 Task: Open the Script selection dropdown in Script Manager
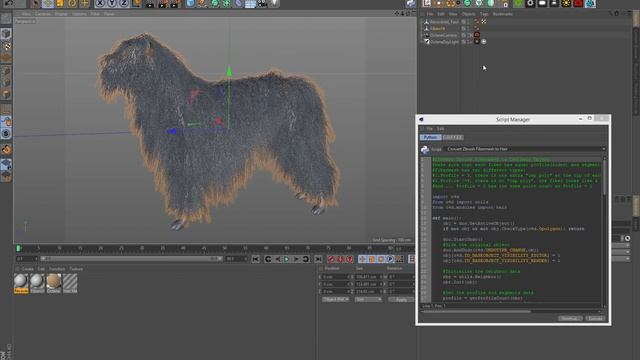click(x=525, y=149)
